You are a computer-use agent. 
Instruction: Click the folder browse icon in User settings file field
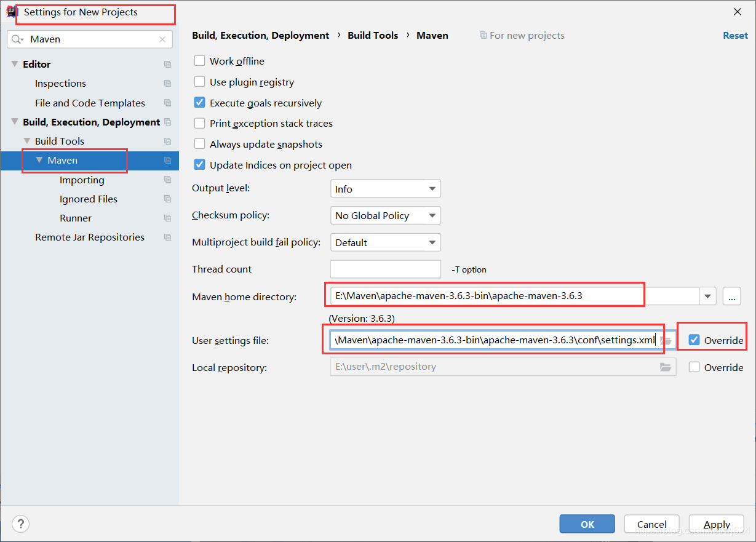(666, 341)
